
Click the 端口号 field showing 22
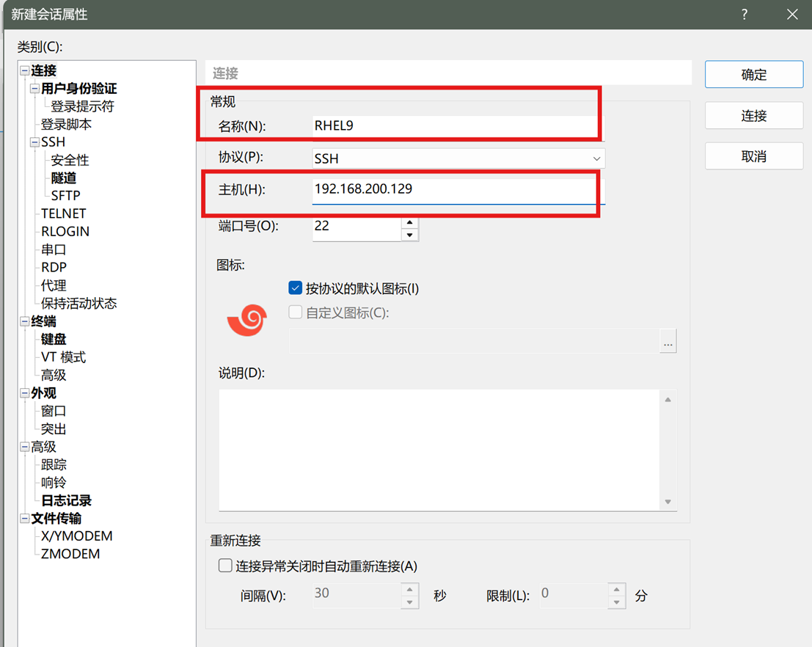click(x=356, y=228)
